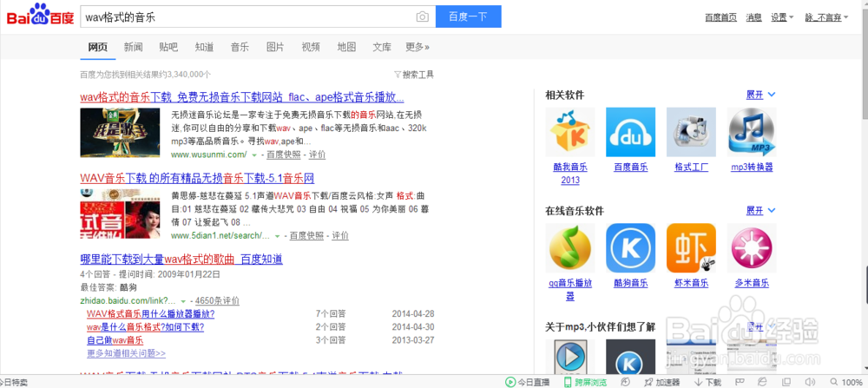Switch to the 图片 tab

tap(275, 47)
